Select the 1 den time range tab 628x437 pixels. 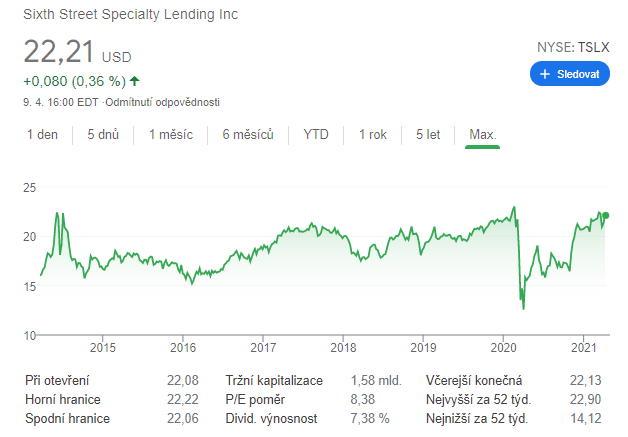pos(42,135)
